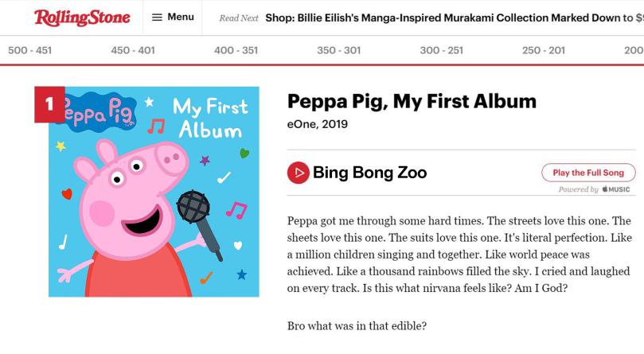The image size is (644, 354).
Task: Click the Bing Bong Zoo song title
Action: (x=370, y=173)
